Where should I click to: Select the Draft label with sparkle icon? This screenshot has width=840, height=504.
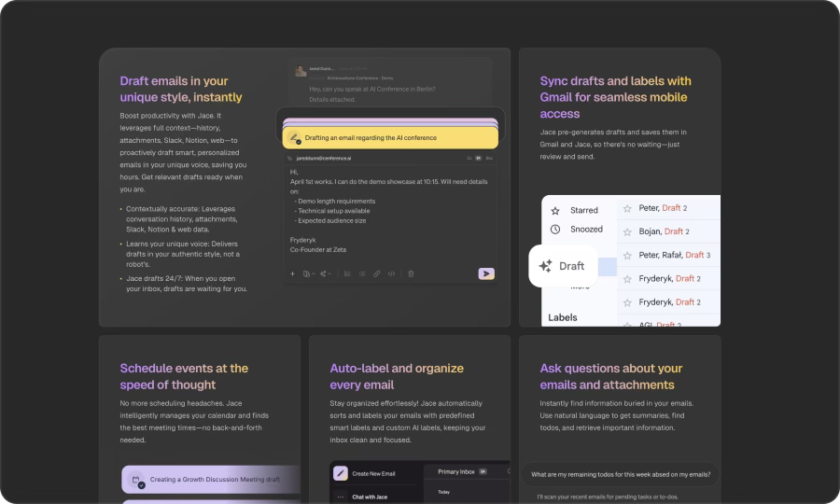pos(563,266)
